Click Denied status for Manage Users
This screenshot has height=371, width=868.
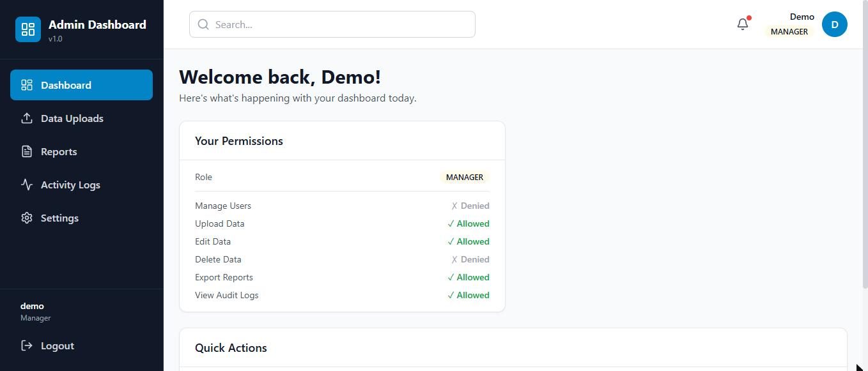470,206
